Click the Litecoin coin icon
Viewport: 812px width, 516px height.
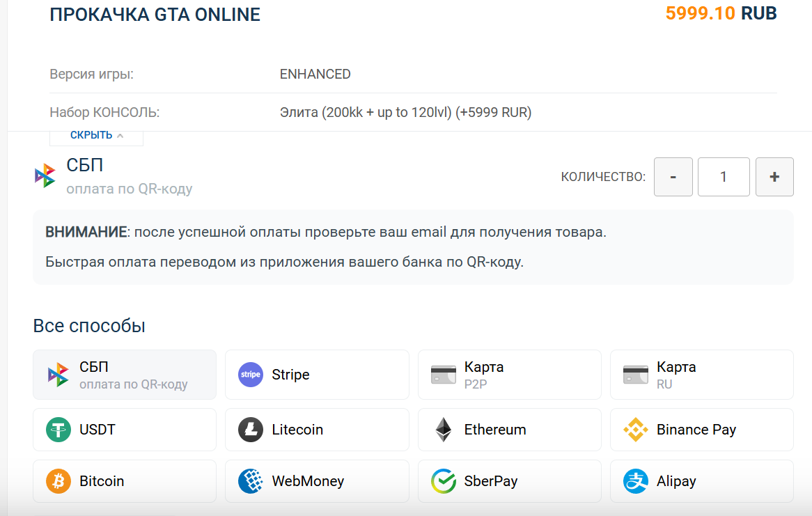pyautogui.click(x=251, y=430)
